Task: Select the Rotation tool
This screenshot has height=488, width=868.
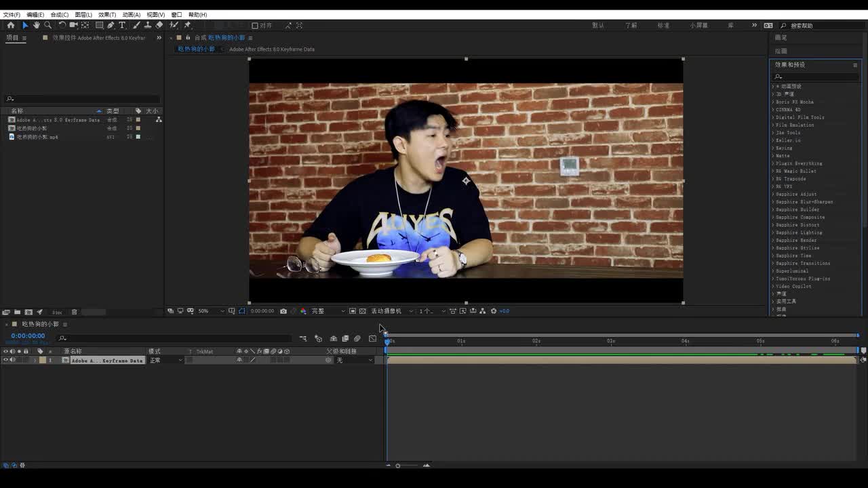Action: tap(62, 25)
